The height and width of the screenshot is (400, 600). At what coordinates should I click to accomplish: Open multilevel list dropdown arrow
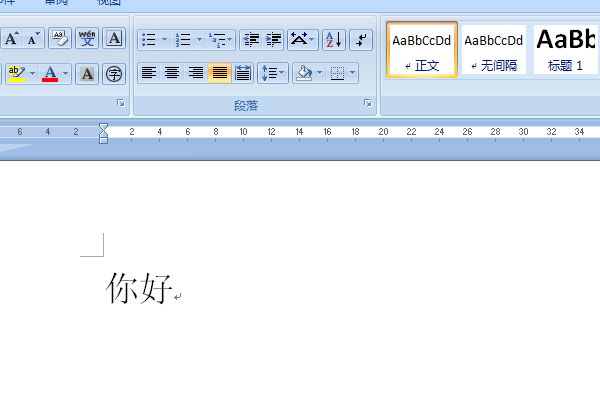[230, 40]
